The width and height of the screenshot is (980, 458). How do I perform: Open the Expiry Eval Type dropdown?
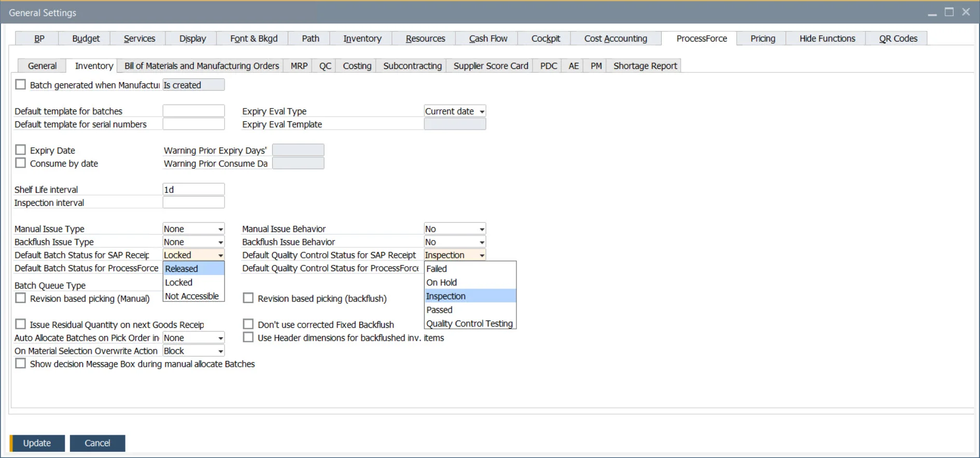[x=455, y=111]
